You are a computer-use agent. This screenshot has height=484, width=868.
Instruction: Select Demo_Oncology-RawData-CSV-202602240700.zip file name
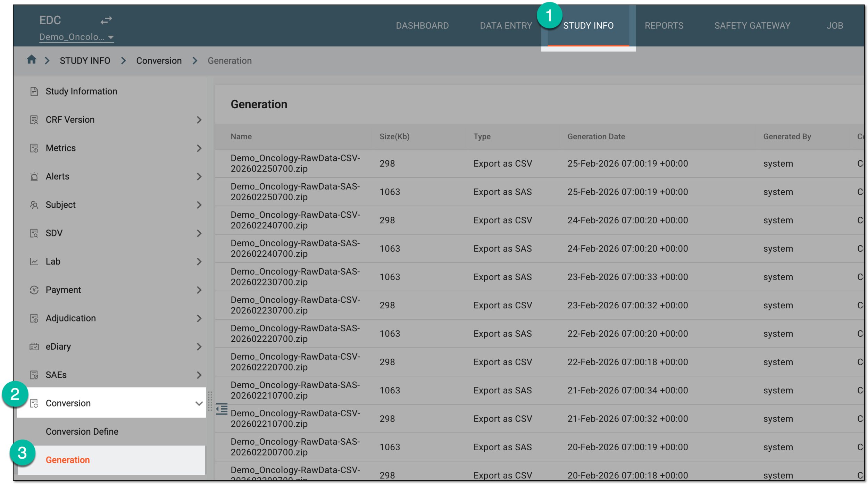point(295,220)
